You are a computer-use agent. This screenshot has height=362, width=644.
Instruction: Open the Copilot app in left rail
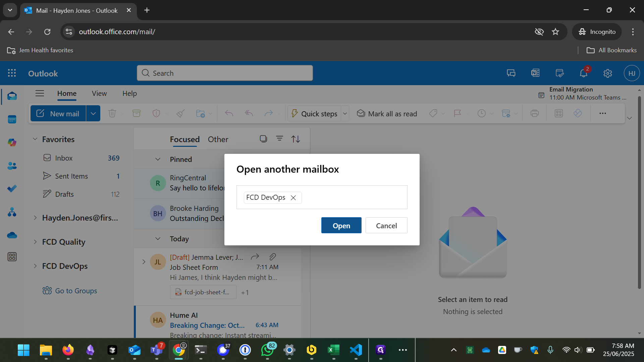coord(12,142)
